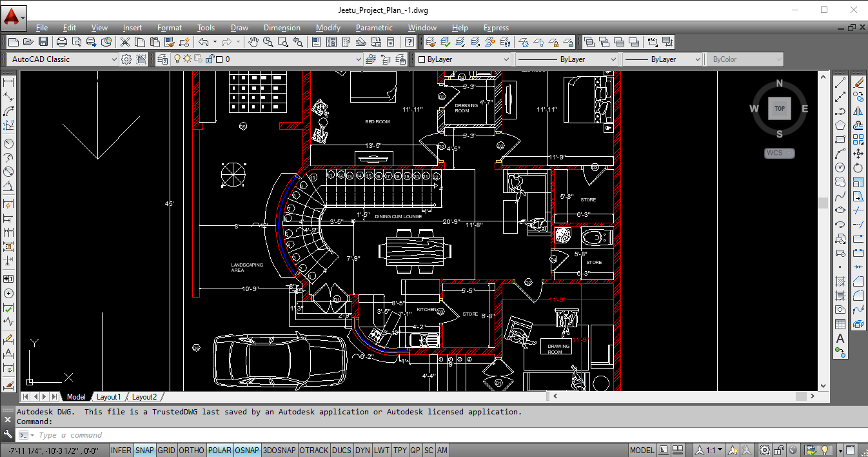Click the Cut scissors icon

(x=124, y=42)
